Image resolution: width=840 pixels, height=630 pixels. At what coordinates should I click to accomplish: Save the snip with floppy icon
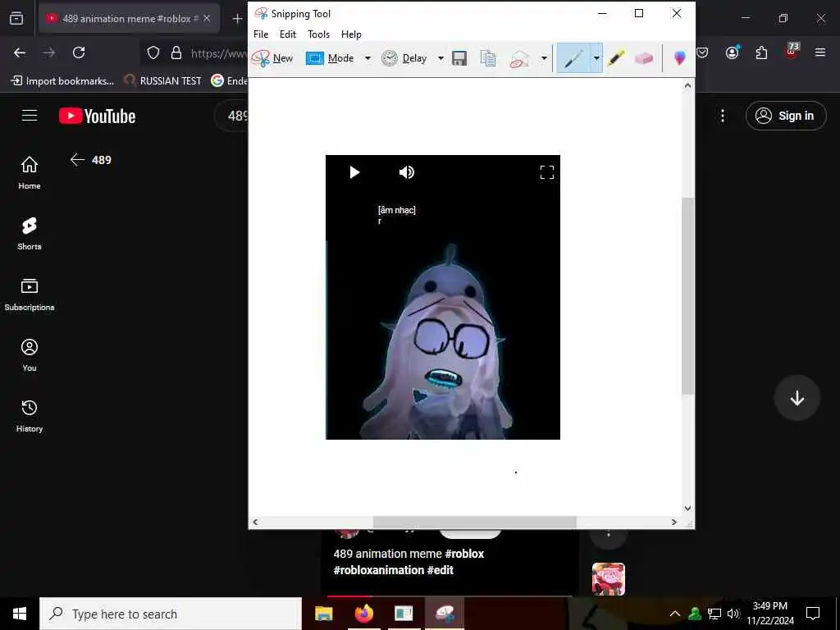tap(459, 58)
